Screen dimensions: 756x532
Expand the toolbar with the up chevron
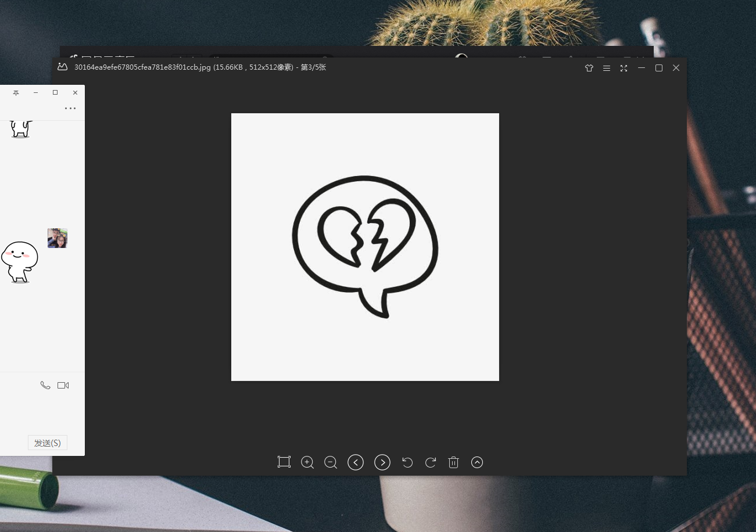477,462
